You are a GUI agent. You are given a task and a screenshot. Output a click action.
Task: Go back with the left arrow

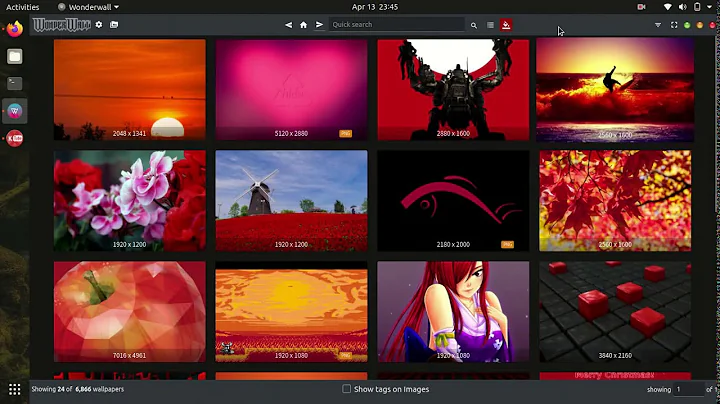point(288,25)
